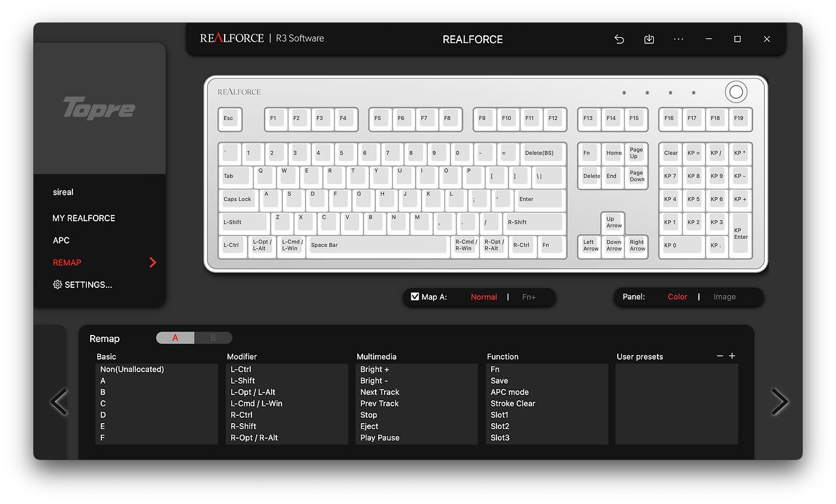Click the round knob on the keyboard

736,92
